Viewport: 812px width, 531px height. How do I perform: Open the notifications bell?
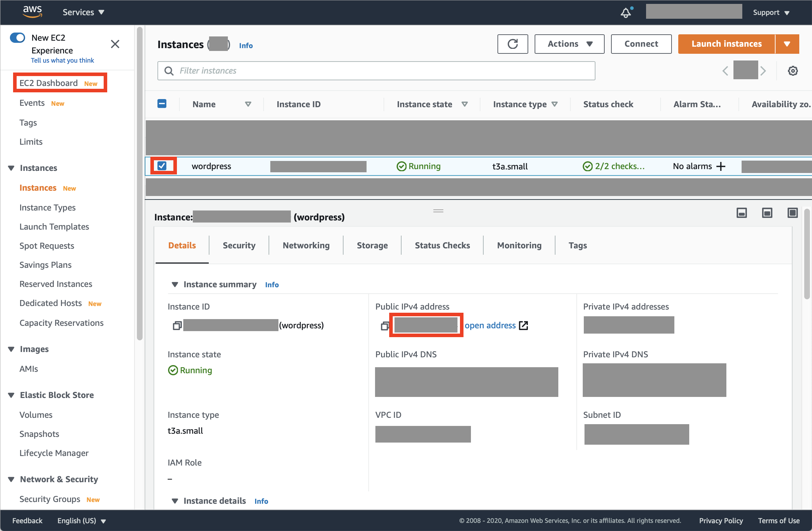pyautogui.click(x=626, y=13)
